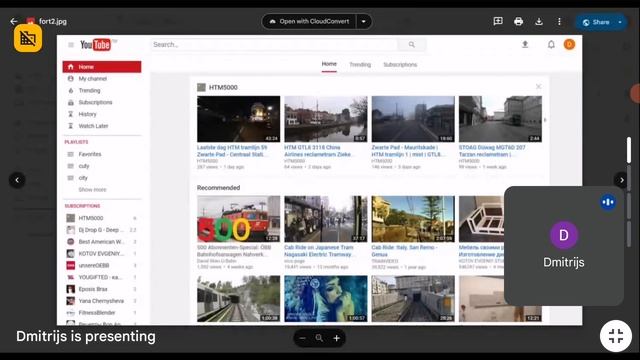640x360 pixels.
Task: Click the blue audio indicator on Dmitrijs tile
Action: (608, 202)
